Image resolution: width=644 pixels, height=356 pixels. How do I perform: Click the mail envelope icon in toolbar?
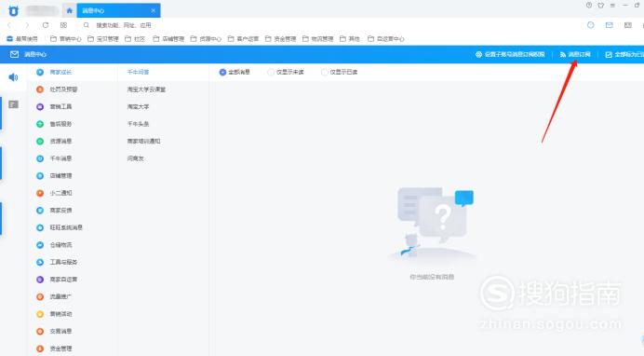(x=609, y=25)
